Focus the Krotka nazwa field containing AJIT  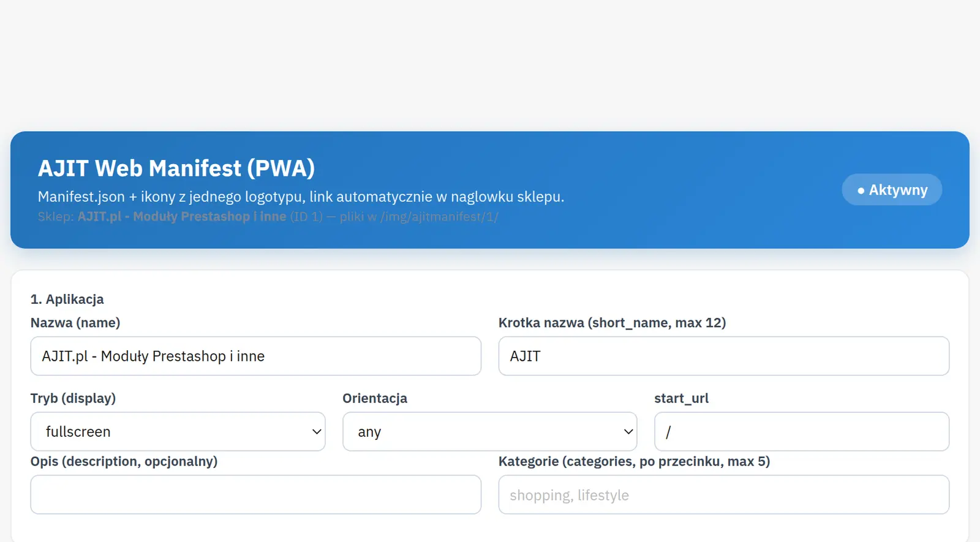coord(723,356)
